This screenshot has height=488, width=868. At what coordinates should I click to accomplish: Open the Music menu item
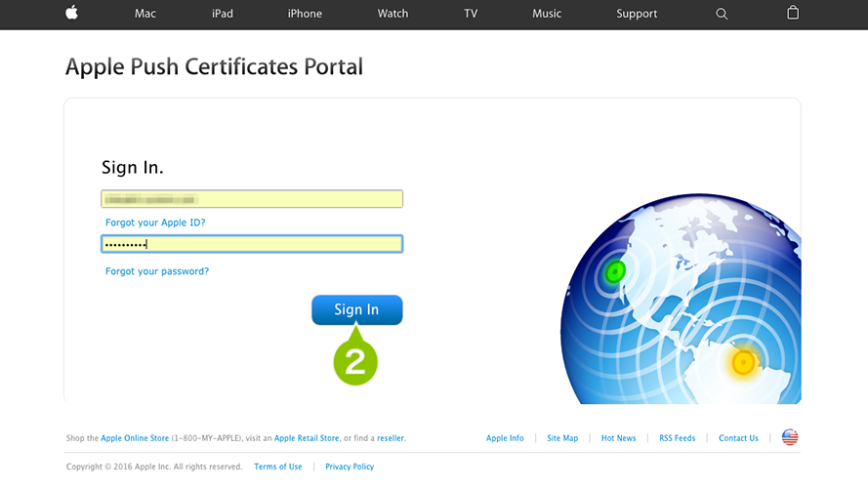pos(547,14)
